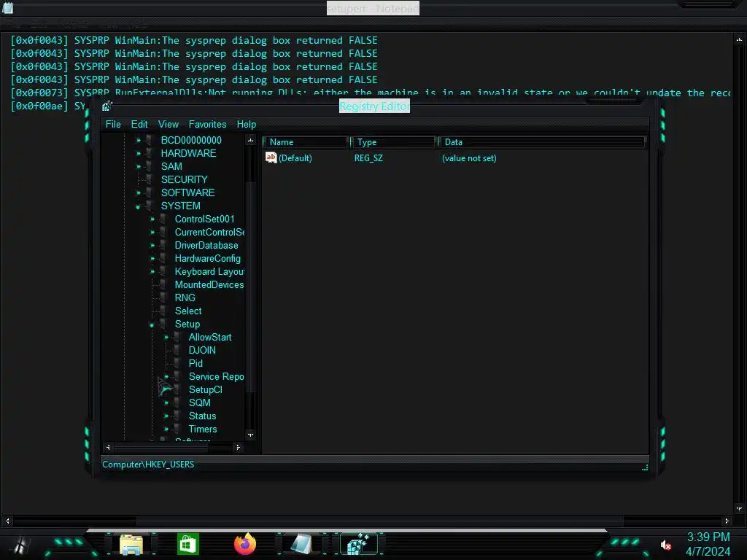Select the Pid key
The height and width of the screenshot is (560, 747).
[x=196, y=363]
